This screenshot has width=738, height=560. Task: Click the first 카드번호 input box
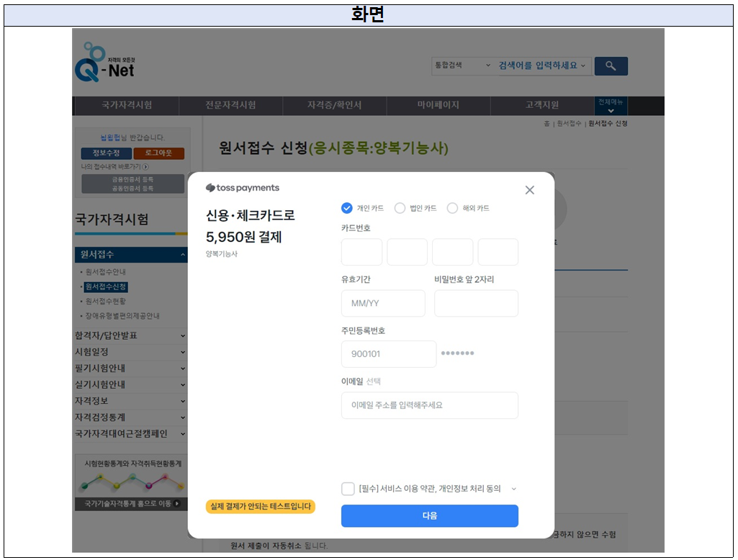(x=361, y=252)
